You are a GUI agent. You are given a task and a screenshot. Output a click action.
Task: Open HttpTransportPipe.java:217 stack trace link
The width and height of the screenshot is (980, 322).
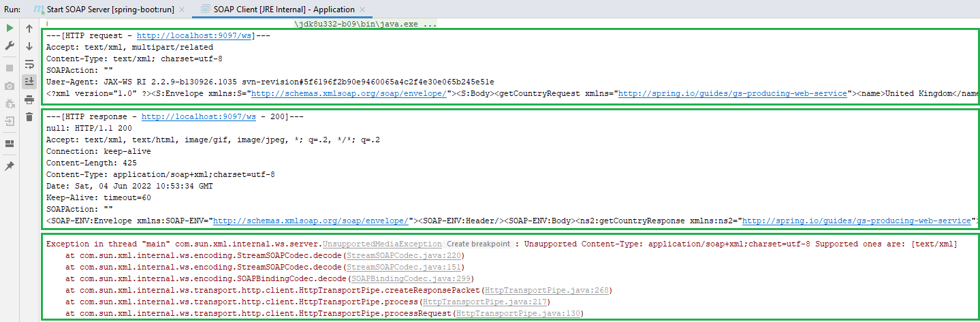point(486,302)
